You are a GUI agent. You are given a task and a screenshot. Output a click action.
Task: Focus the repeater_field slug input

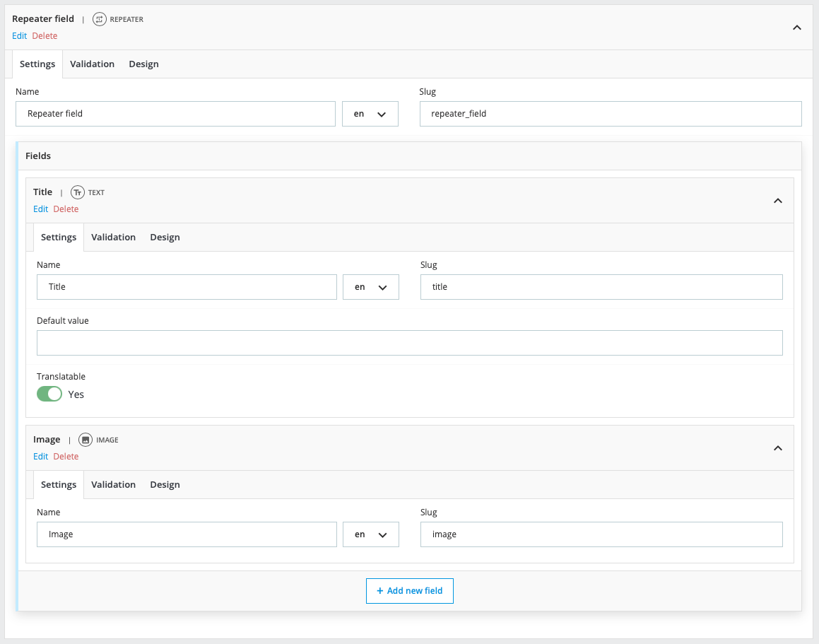610,114
